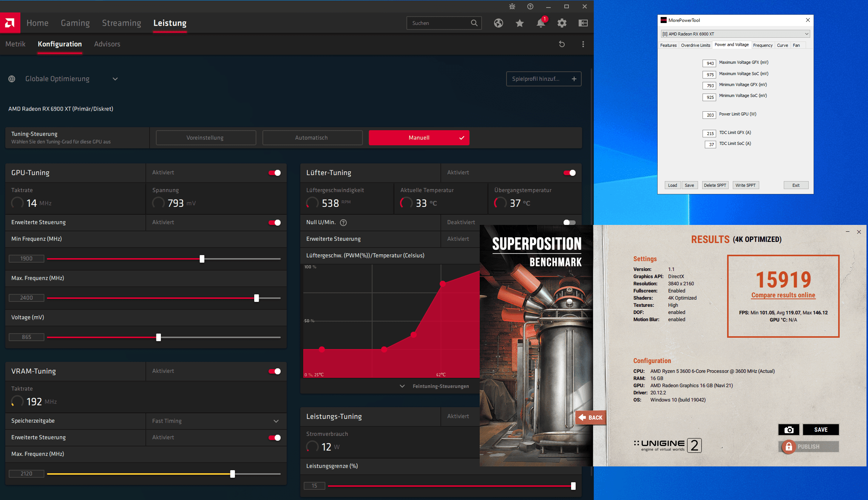Switch to the Home tab
The width and height of the screenshot is (868, 500).
point(37,23)
